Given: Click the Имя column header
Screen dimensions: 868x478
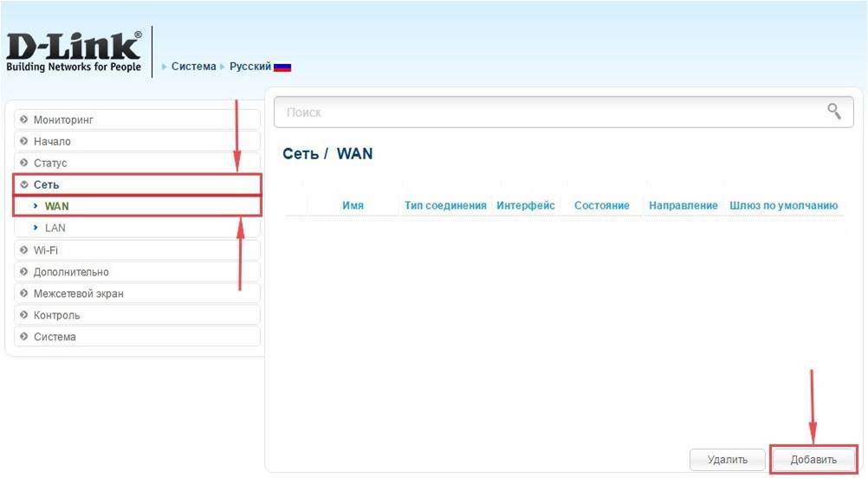Looking at the screenshot, I should point(353,206).
